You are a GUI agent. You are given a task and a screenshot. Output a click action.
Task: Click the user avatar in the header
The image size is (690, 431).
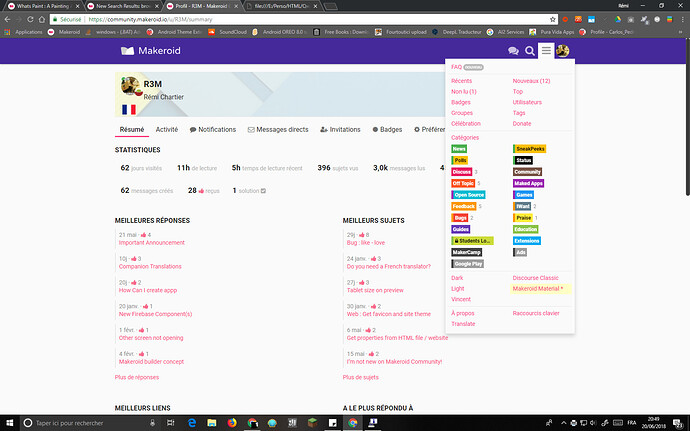(x=564, y=51)
